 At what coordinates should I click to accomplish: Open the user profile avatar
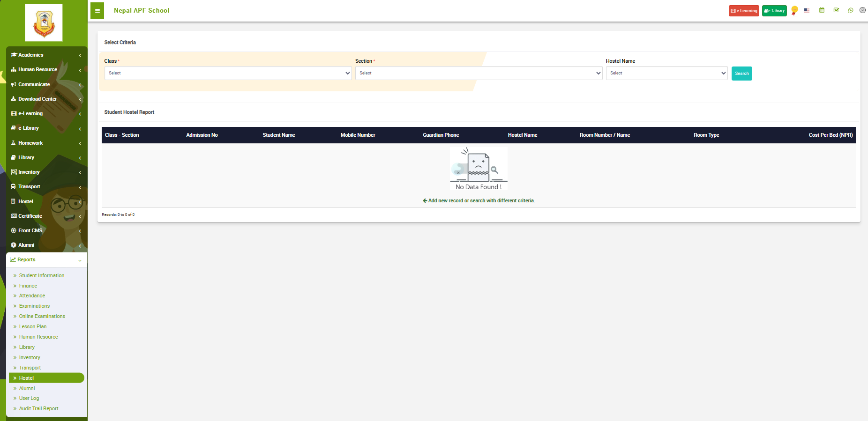pyautogui.click(x=862, y=10)
